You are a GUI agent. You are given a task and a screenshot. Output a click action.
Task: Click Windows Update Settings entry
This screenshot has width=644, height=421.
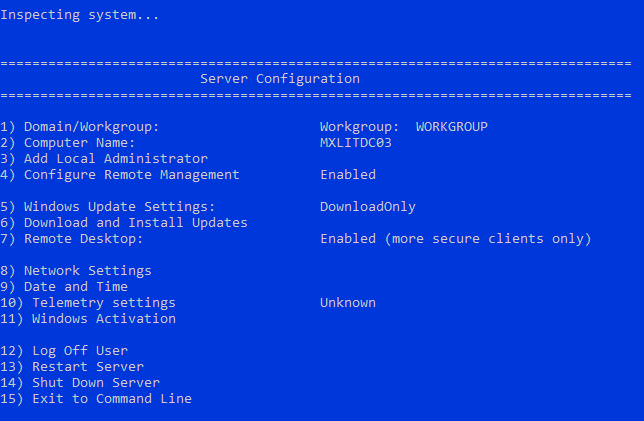108,207
